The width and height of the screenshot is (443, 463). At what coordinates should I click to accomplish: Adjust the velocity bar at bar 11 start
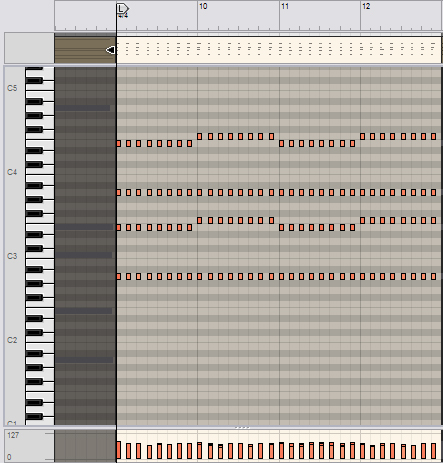[x=281, y=450]
